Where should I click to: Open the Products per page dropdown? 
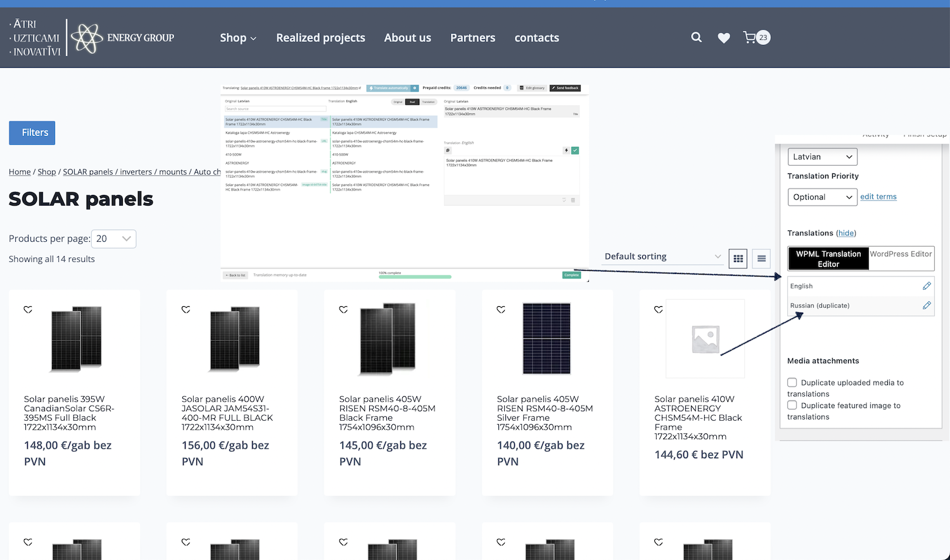[x=114, y=239]
